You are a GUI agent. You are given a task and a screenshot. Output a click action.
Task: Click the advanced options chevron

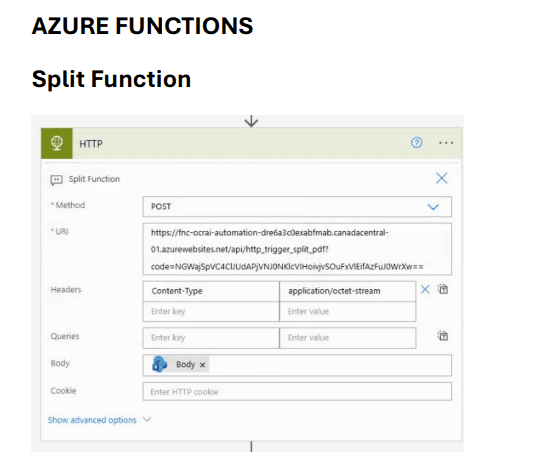click(x=147, y=420)
